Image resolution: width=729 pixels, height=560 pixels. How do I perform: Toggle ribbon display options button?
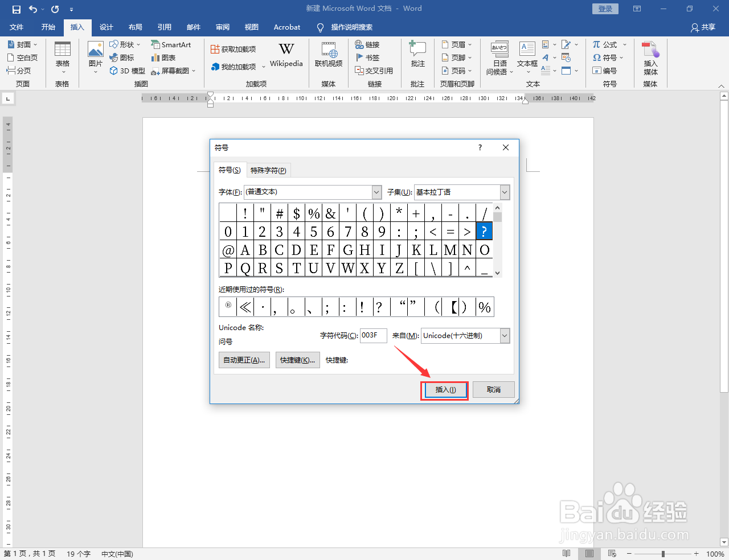pos(637,9)
